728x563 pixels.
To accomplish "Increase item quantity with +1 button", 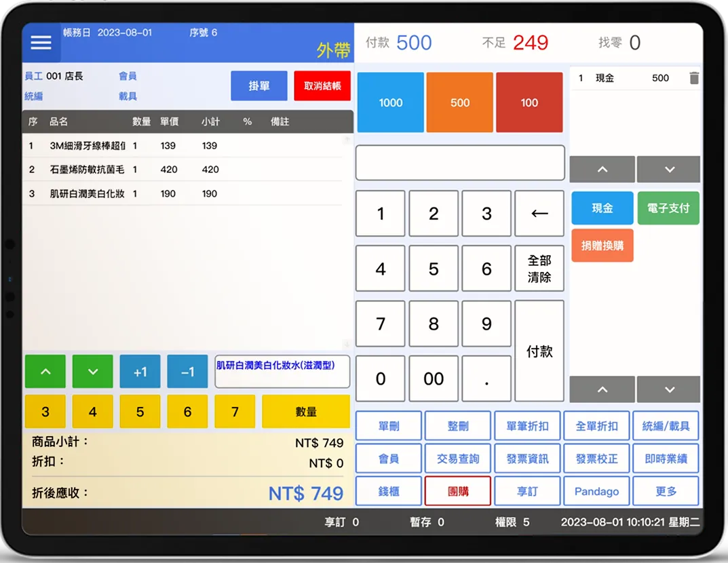I will [x=140, y=372].
